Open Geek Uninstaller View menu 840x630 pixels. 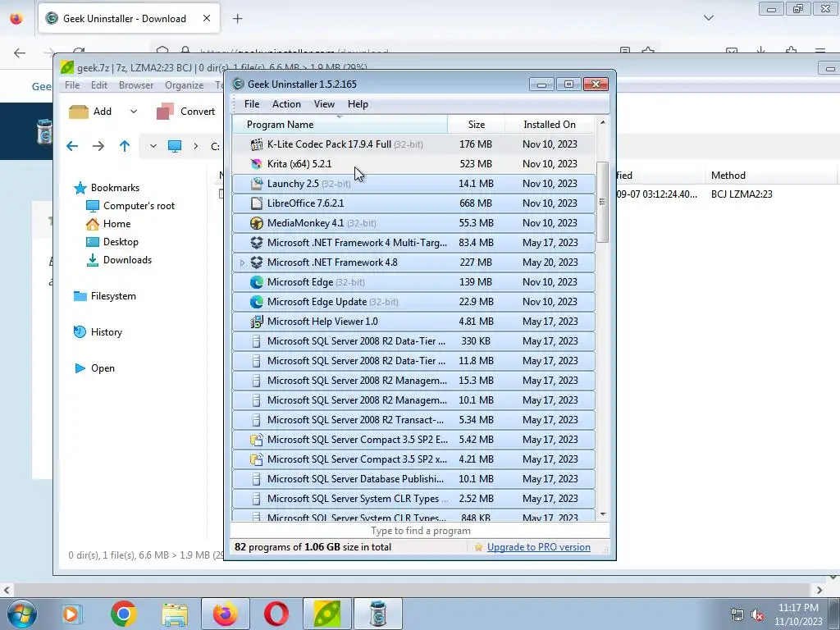tap(324, 104)
